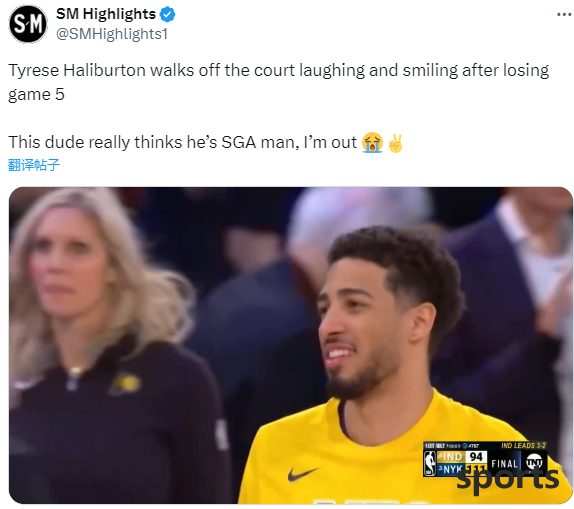The image size is (574, 509).
Task: Open the SM Highlights profile avatar
Action: 28,24
